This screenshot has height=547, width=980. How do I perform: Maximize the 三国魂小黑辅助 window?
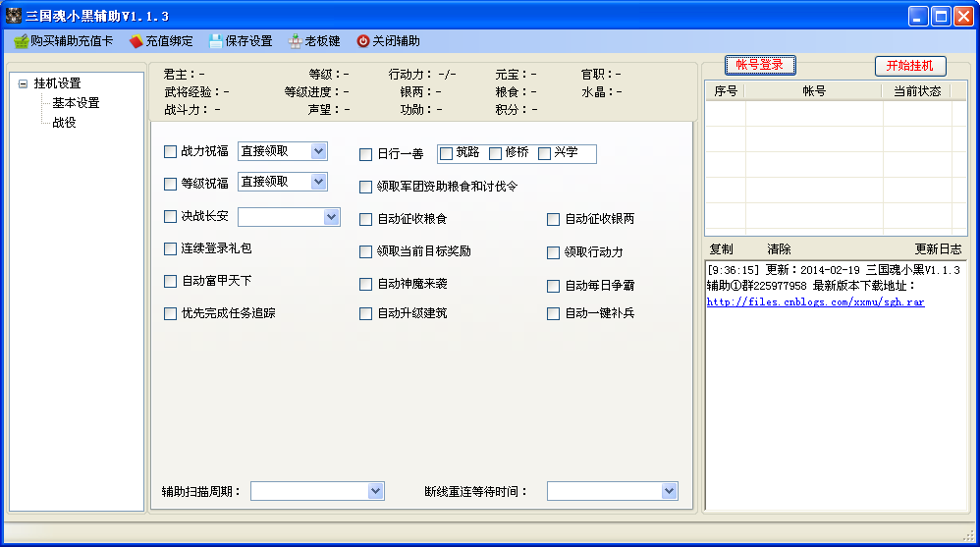click(941, 17)
